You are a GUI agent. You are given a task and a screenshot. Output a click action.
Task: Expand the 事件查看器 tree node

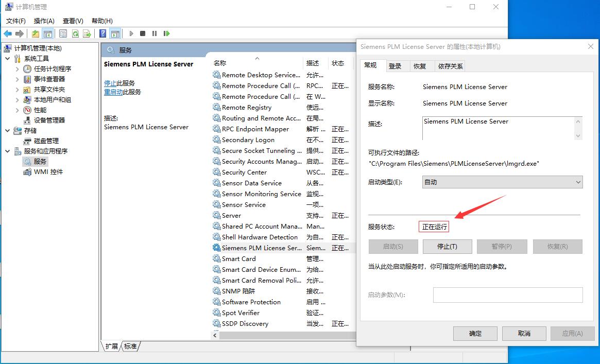[x=17, y=79]
